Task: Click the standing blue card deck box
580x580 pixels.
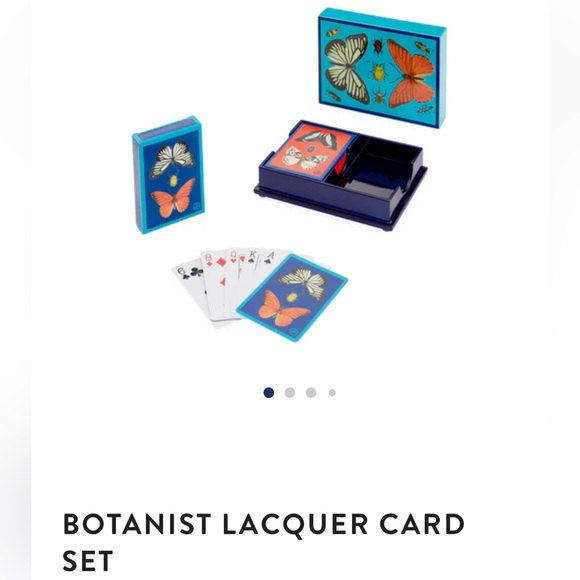Action: pos(169,175)
